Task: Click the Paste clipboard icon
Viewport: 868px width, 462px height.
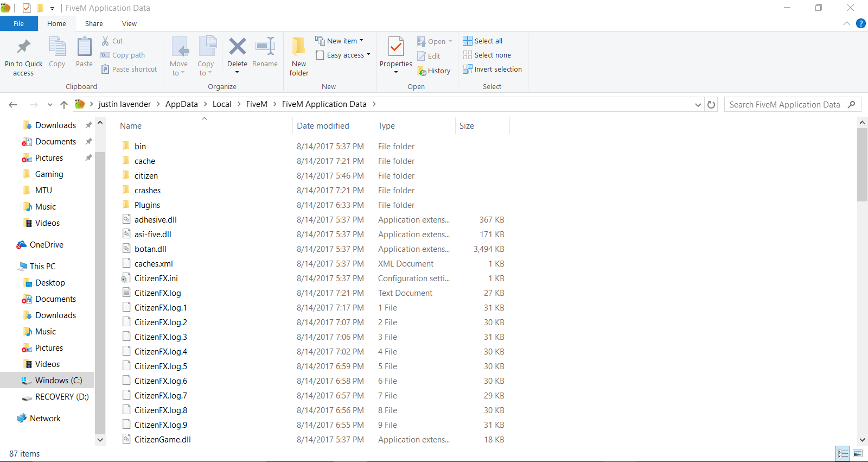Action: coord(84,47)
